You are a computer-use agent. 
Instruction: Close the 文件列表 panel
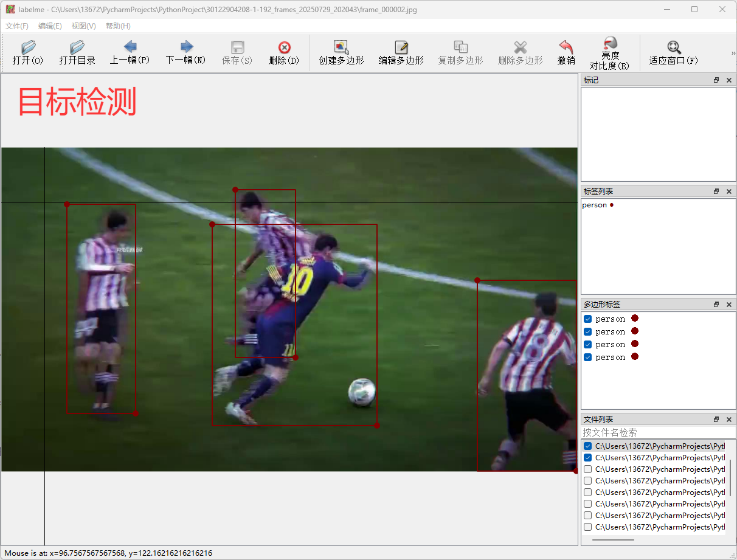[729, 420]
